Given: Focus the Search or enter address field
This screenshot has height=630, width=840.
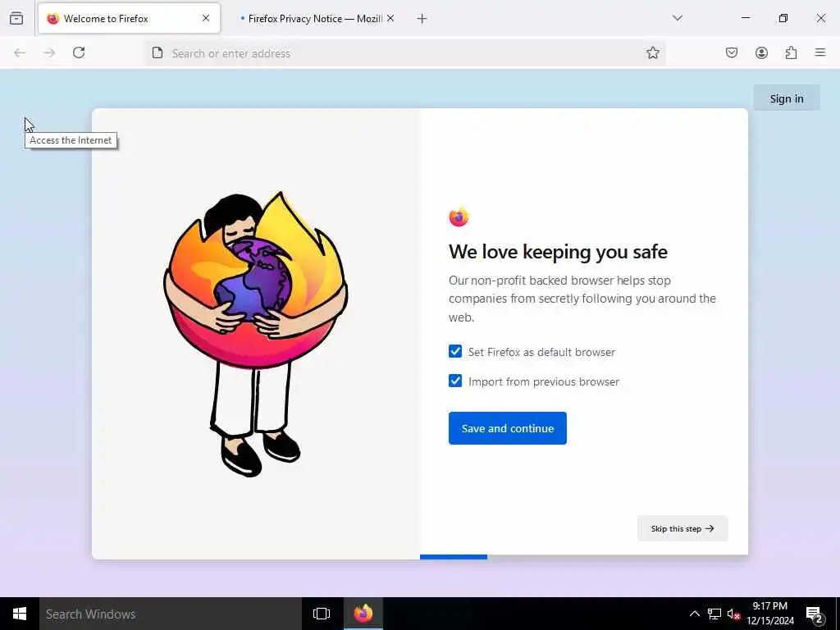Looking at the screenshot, I should click(x=405, y=53).
